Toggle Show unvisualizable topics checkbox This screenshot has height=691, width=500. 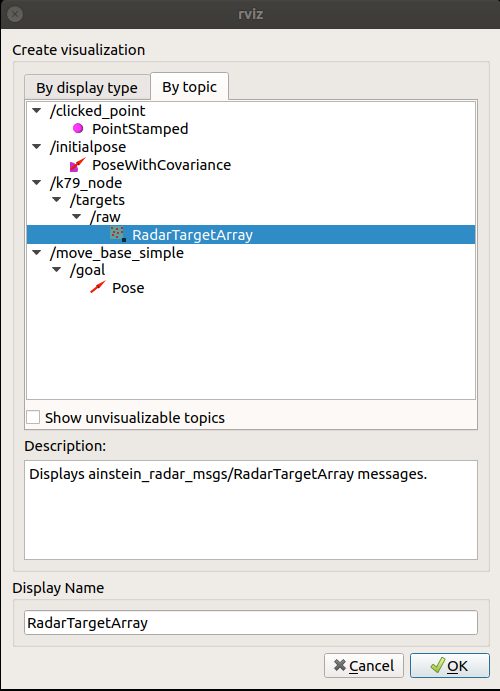[x=33, y=417]
